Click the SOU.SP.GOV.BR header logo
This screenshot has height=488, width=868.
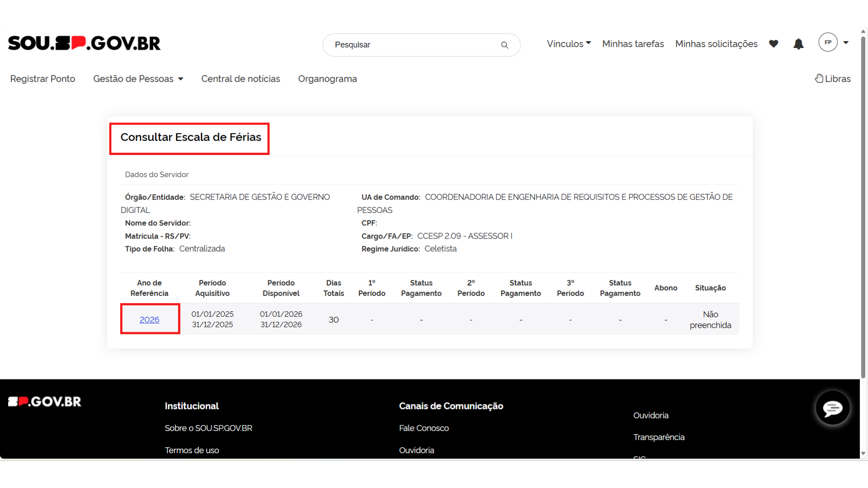84,43
